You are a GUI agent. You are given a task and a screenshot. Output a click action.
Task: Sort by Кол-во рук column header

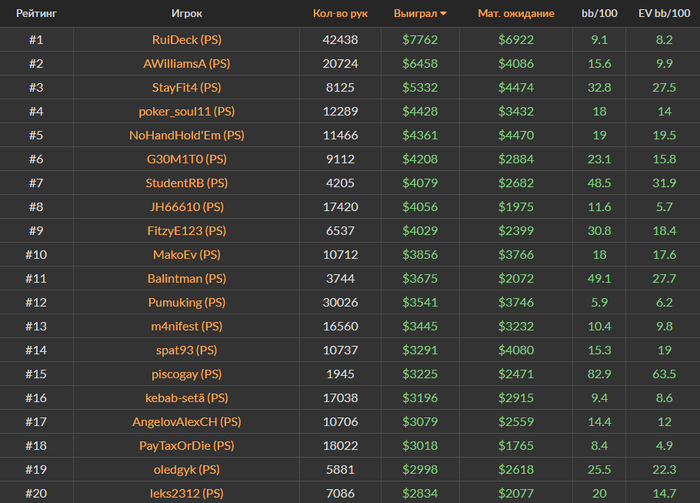pos(340,14)
